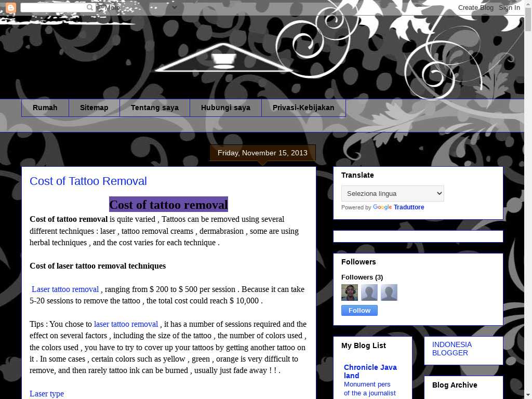Click the Blogger logo icon

coord(10,8)
